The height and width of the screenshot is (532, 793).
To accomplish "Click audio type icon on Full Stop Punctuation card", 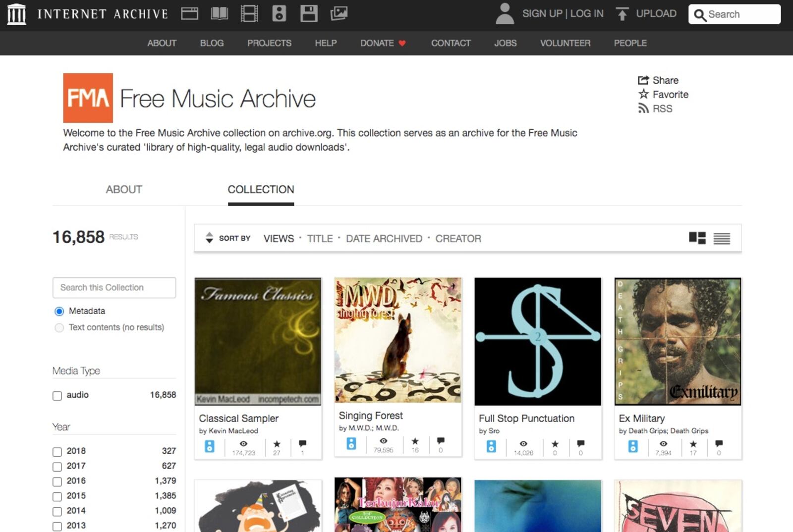I will 491,446.
